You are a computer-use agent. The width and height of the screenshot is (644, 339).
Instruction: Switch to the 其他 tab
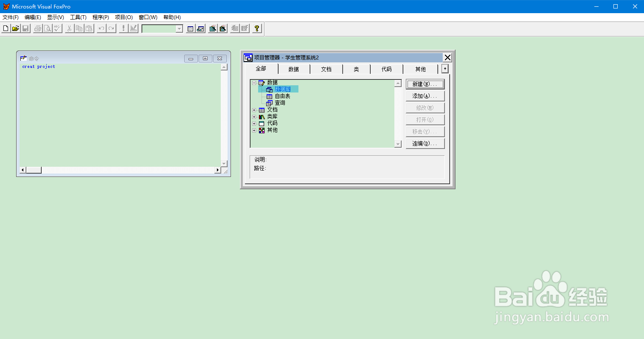(x=421, y=69)
